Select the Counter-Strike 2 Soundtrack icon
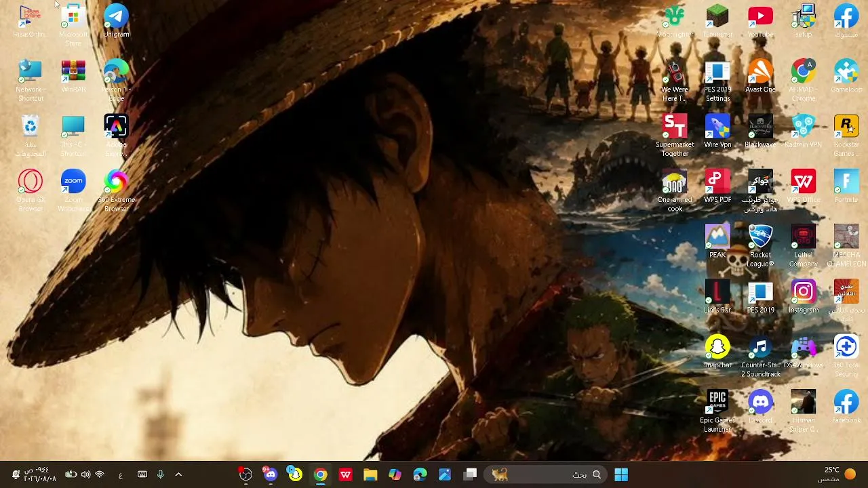Image resolution: width=868 pixels, height=488 pixels. pyautogui.click(x=760, y=356)
